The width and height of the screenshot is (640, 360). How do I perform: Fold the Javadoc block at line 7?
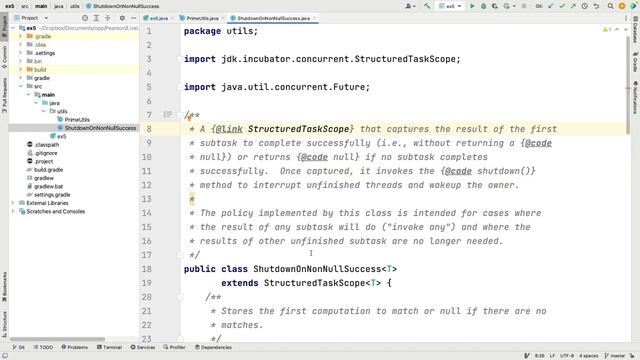[x=180, y=115]
